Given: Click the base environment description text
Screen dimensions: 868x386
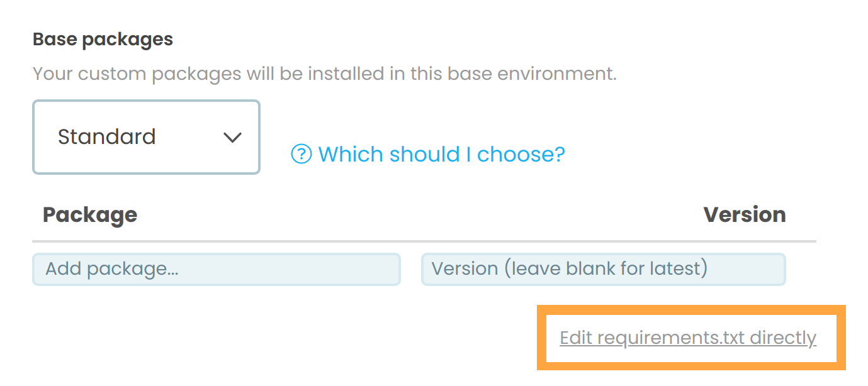Looking at the screenshot, I should click(324, 74).
